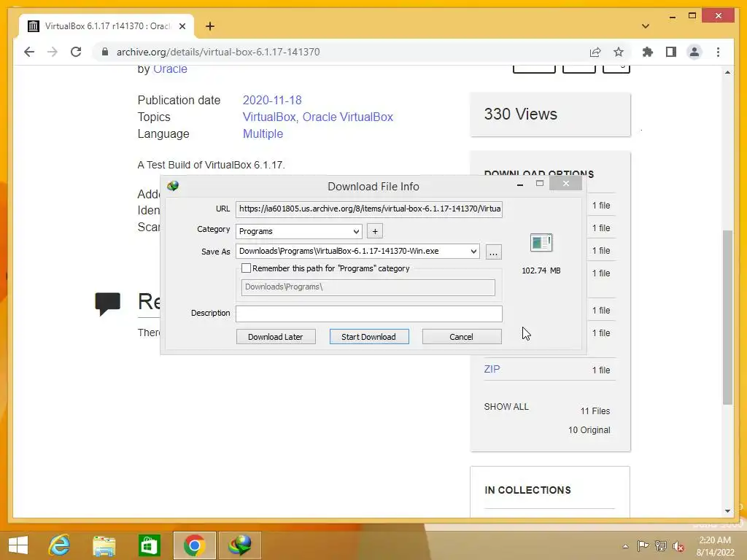Open the VirtualBox topic link
747x560 pixels.
tap(268, 117)
